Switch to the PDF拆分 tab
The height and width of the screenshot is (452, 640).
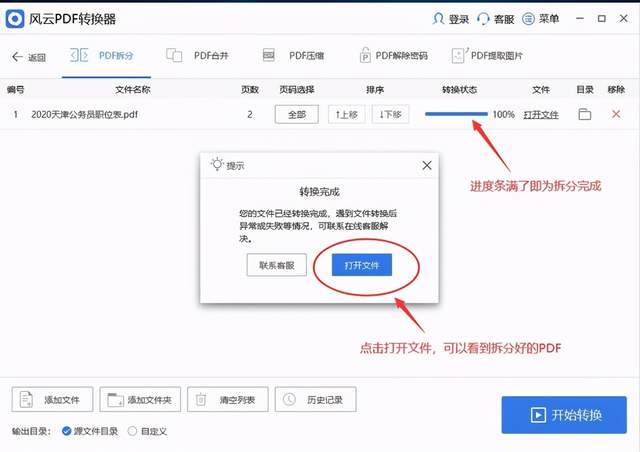point(106,56)
